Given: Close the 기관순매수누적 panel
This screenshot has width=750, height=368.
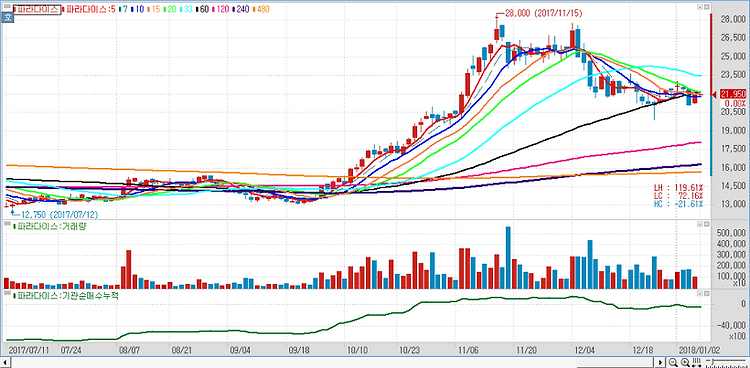Looking at the screenshot, I should [x=706, y=293].
